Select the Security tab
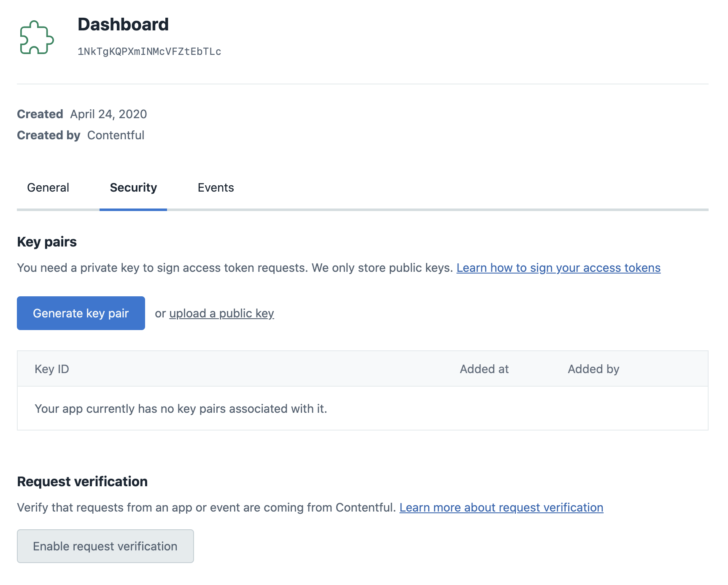Image resolution: width=728 pixels, height=585 pixels. click(x=133, y=187)
